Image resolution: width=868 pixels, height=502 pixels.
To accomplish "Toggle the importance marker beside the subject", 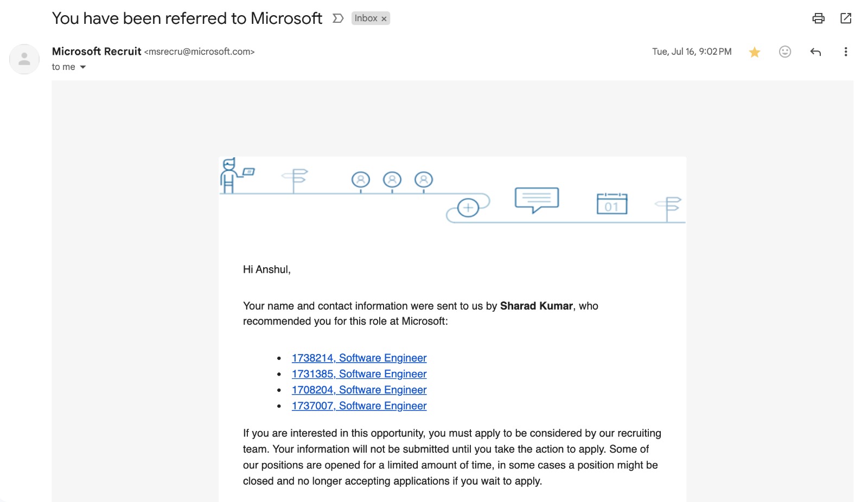I will pyautogui.click(x=338, y=18).
